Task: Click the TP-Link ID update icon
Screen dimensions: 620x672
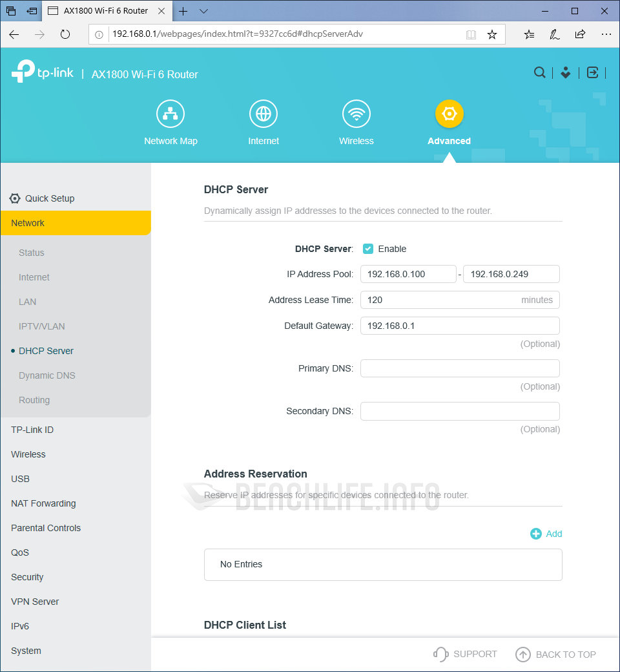Action: coord(566,72)
